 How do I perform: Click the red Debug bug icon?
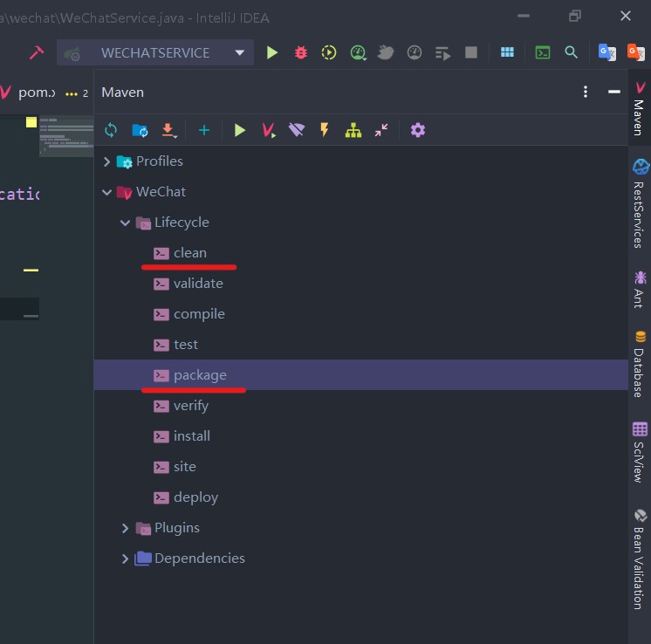click(301, 52)
